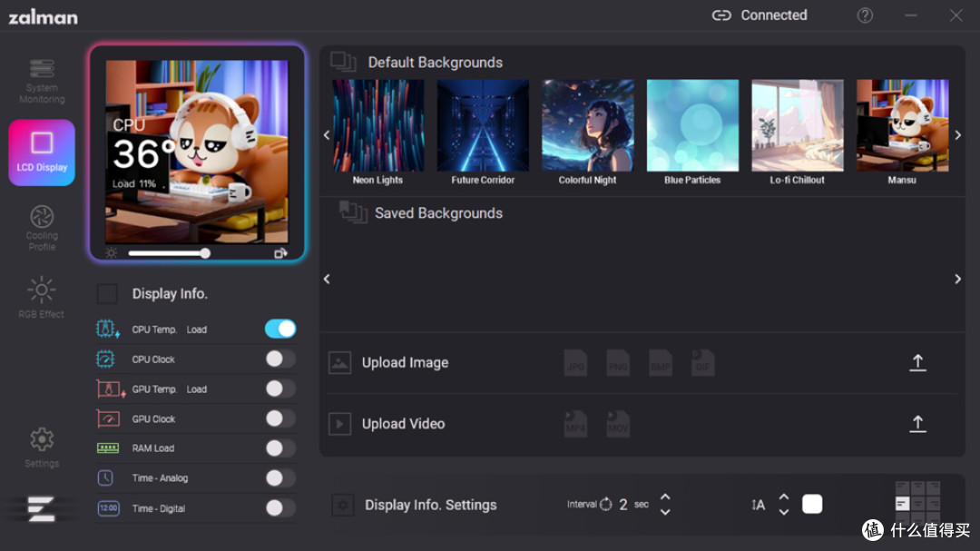Screen dimensions: 980x551
Task: Click the rotate display icon under the preview
Action: (x=280, y=253)
